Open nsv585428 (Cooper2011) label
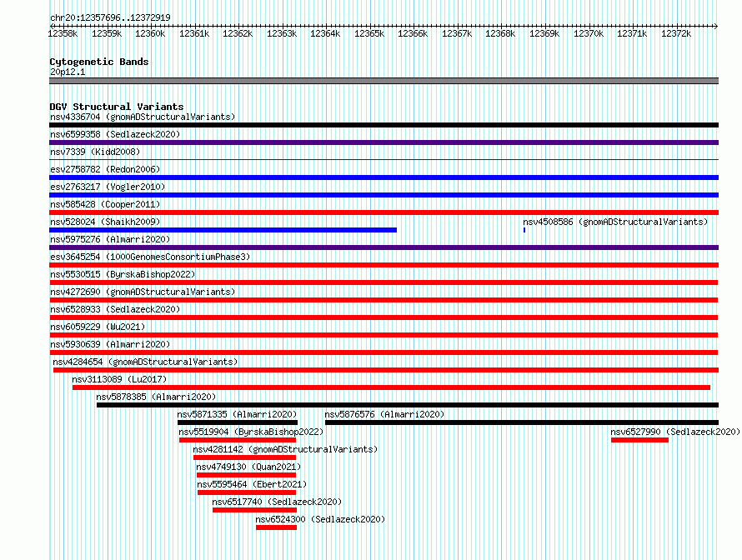This screenshot has height=560, width=742. click(105, 204)
